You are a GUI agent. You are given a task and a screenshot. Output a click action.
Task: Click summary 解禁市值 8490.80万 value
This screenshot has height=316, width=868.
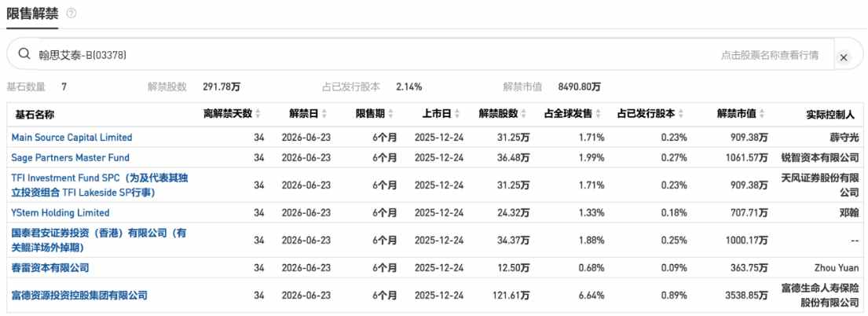pos(580,86)
